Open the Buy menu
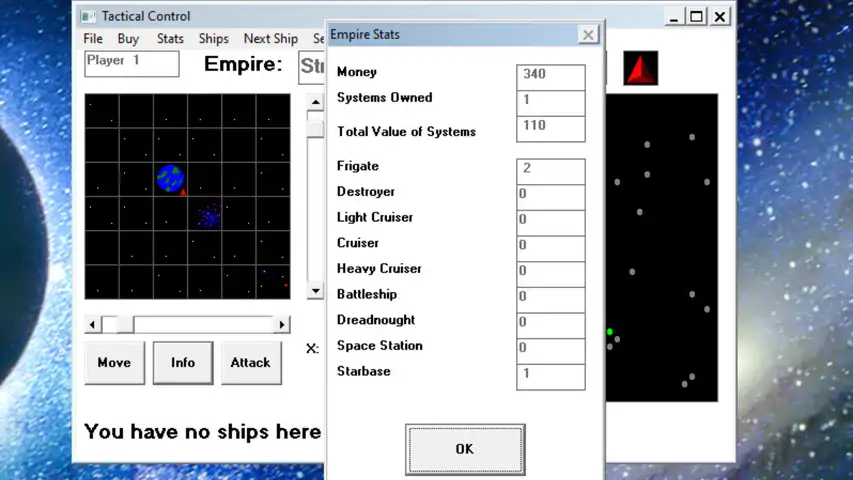The width and height of the screenshot is (853, 480). pos(128,39)
